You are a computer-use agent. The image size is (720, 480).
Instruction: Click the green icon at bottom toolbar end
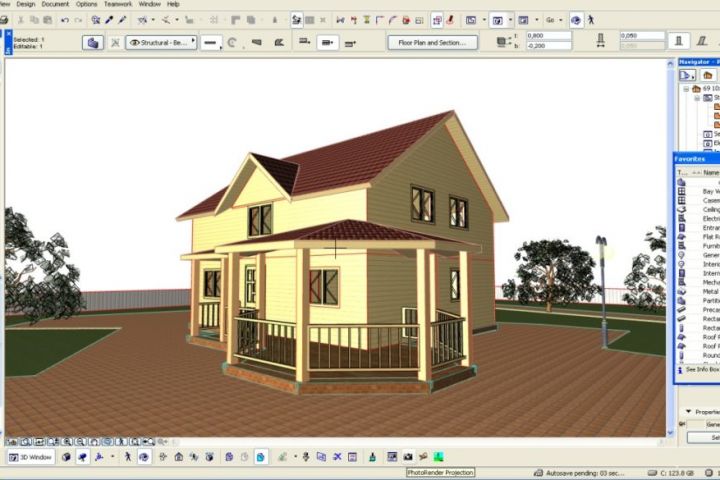(x=439, y=457)
